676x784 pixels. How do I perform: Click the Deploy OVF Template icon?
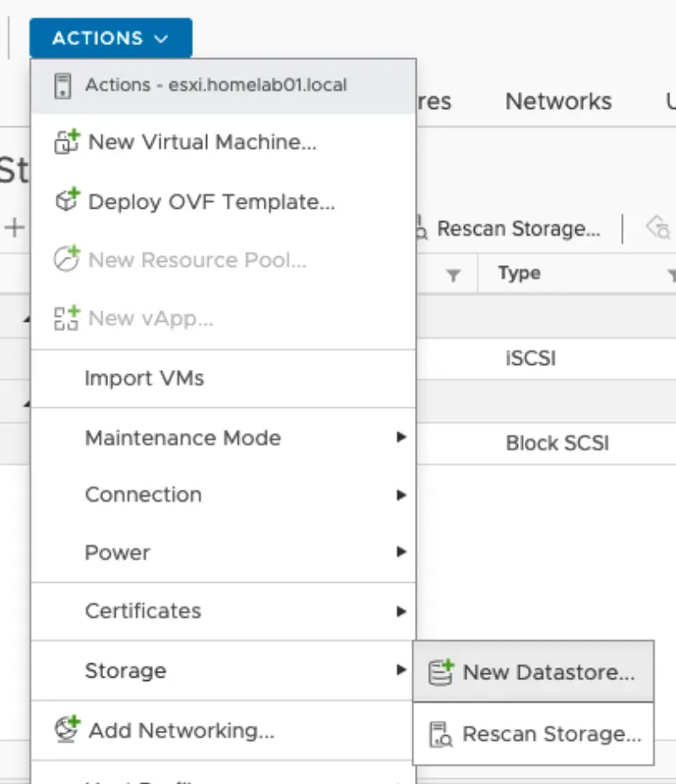click(x=63, y=201)
